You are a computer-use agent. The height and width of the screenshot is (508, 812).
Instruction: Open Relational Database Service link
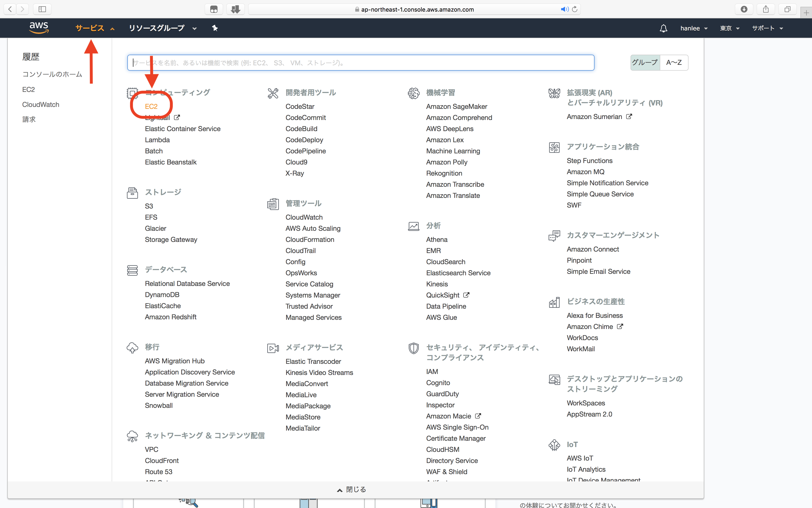tap(187, 284)
